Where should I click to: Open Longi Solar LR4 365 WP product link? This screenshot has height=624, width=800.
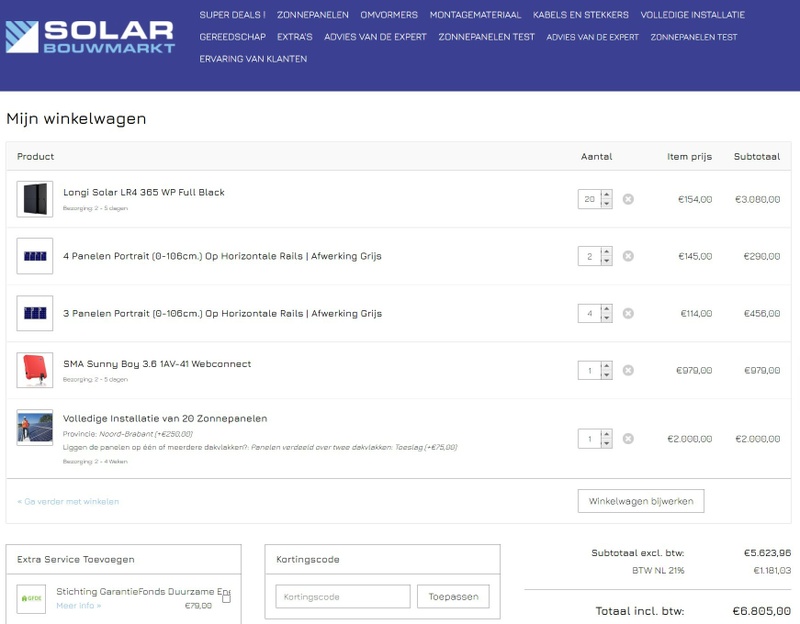tap(143, 192)
